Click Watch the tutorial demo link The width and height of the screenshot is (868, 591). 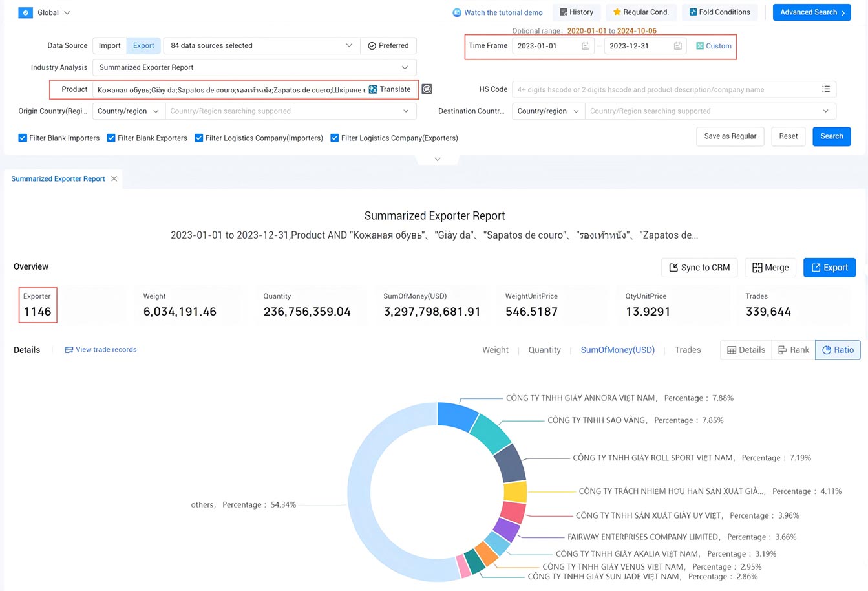click(503, 12)
